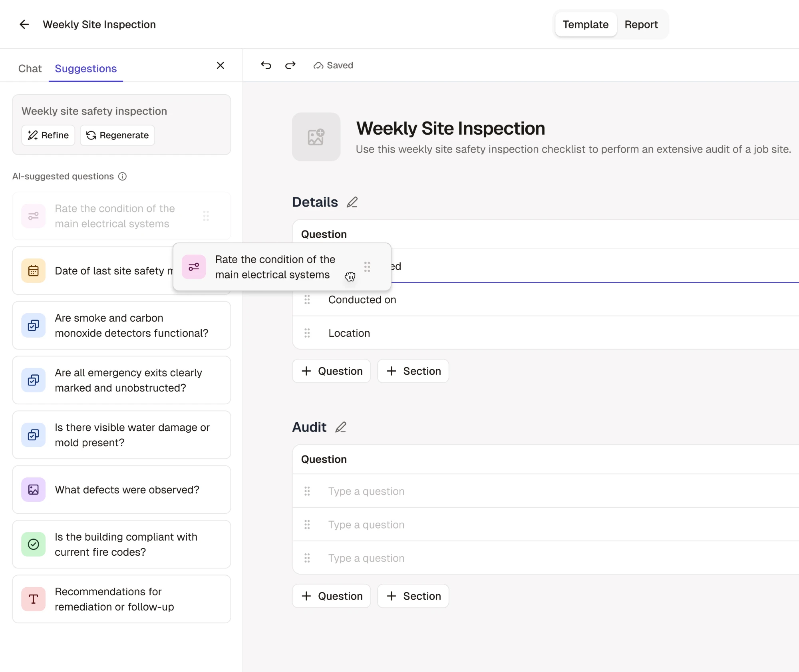The image size is (799, 672).
Task: Add a Question to Audit section
Action: [332, 596]
